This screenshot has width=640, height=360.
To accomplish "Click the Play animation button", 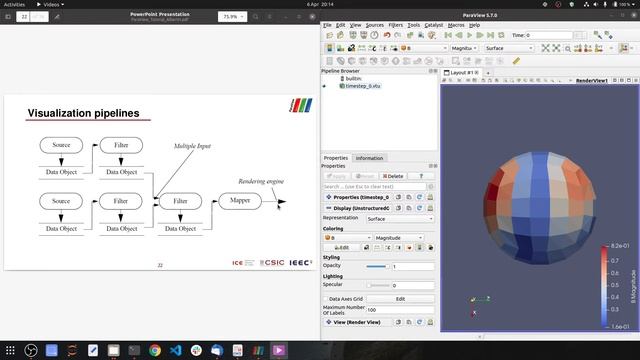I will (469, 36).
